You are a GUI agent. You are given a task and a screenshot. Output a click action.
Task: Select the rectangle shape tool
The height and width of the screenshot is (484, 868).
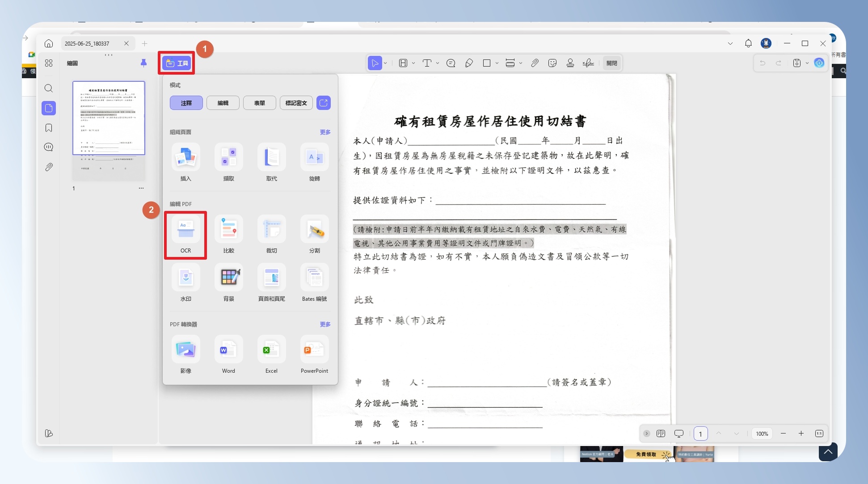click(487, 63)
